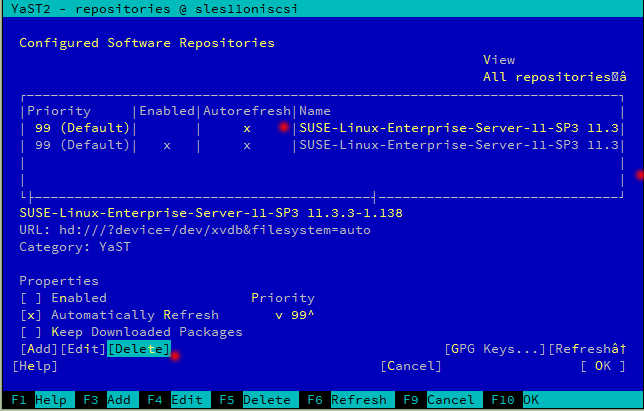
Task: Select the first repository row with Enabled blank
Action: point(322,128)
